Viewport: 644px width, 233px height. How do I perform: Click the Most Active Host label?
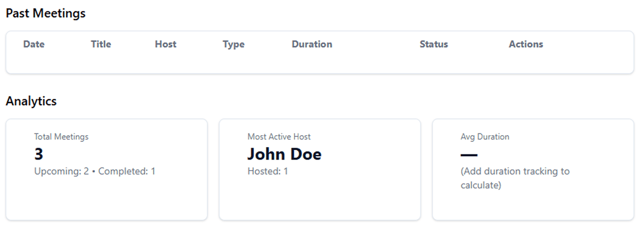tap(279, 137)
